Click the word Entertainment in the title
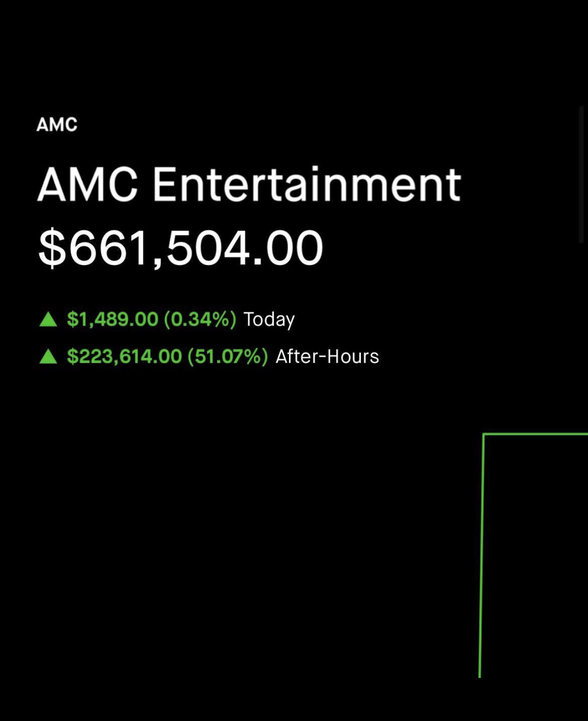Screen dimensions: 588x721 coord(307,184)
